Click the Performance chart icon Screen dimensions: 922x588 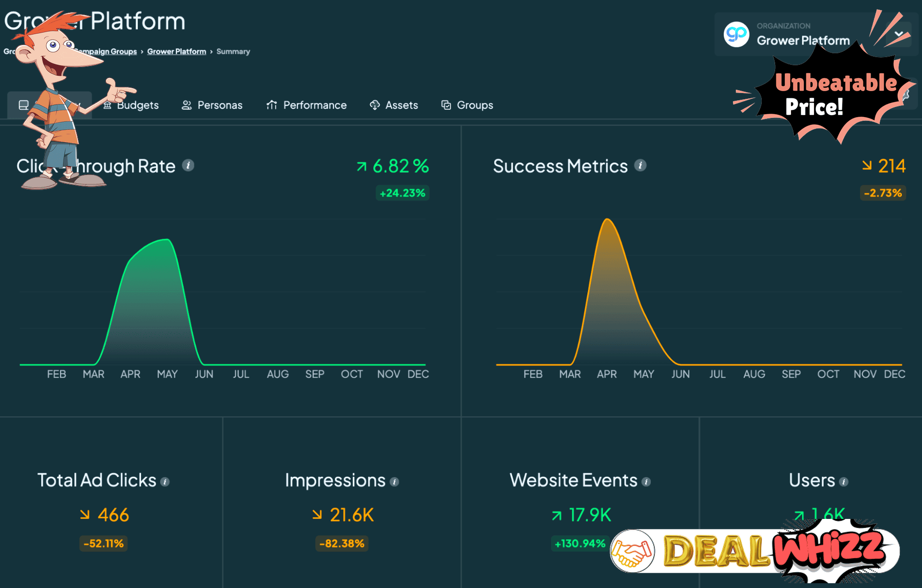272,105
